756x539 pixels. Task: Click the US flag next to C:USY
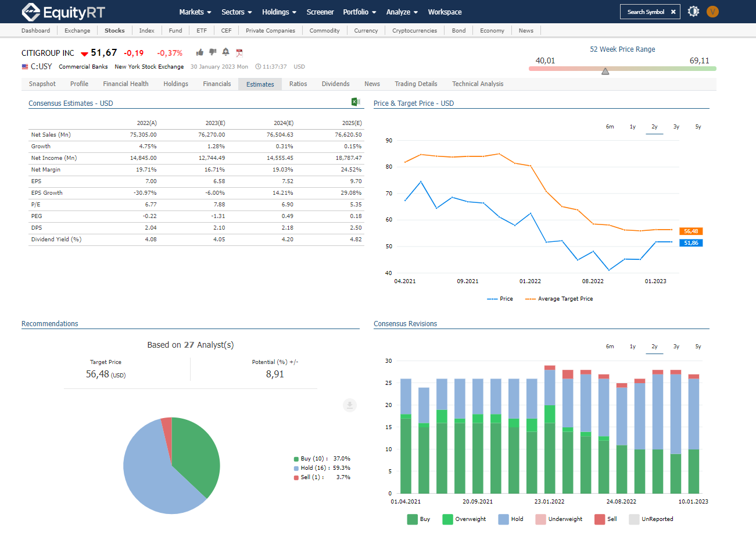(25, 66)
